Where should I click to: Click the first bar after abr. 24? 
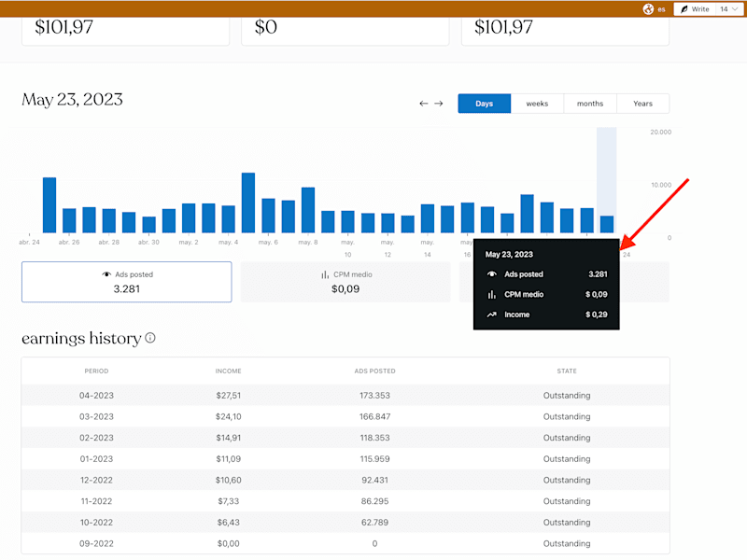(49, 205)
